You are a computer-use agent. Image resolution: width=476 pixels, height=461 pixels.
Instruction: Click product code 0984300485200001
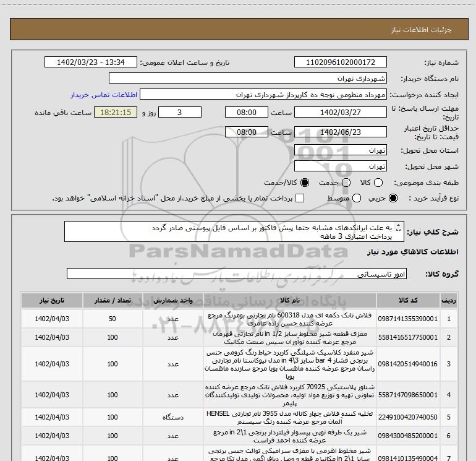click(x=408, y=436)
